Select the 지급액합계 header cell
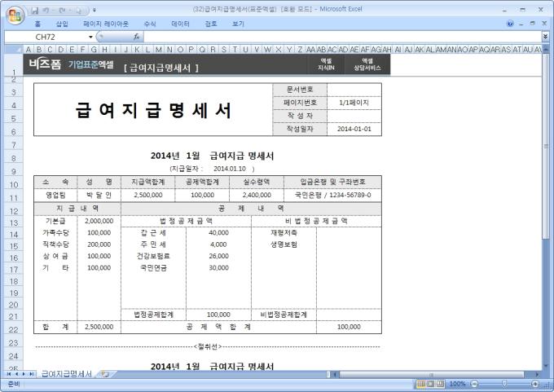 [148, 182]
